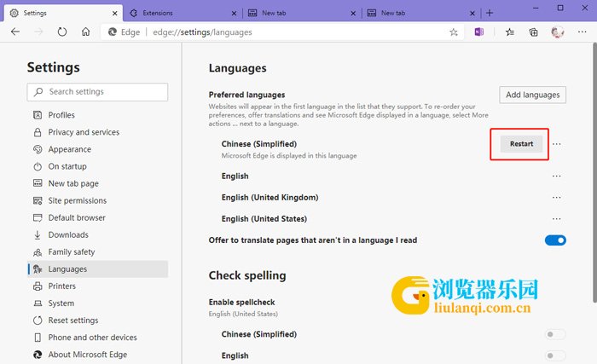Click the Add languages button
Image resolution: width=597 pixels, height=364 pixels.
[x=532, y=95]
